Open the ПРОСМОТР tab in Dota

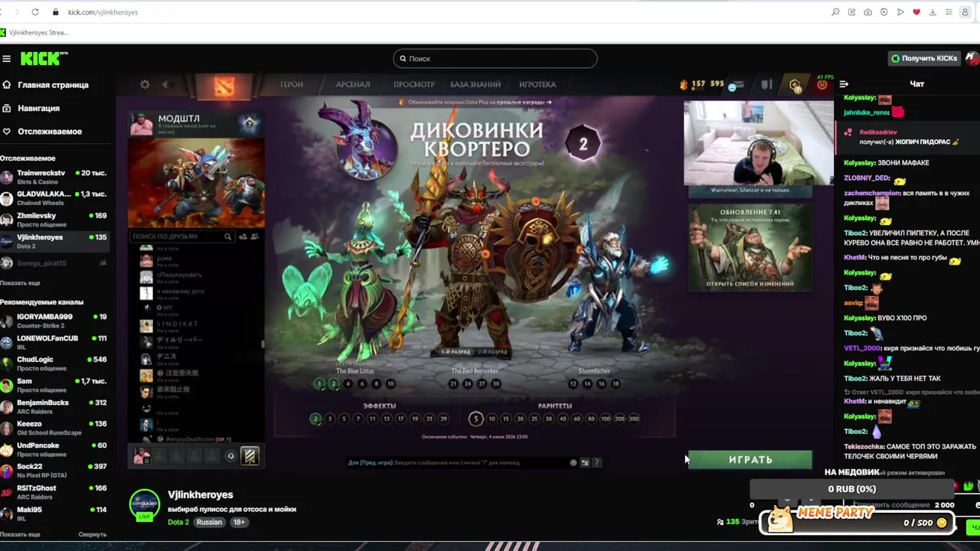(413, 84)
